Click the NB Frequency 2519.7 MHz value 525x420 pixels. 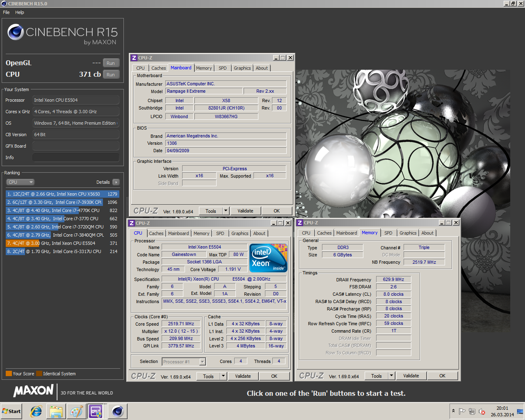[x=424, y=262]
